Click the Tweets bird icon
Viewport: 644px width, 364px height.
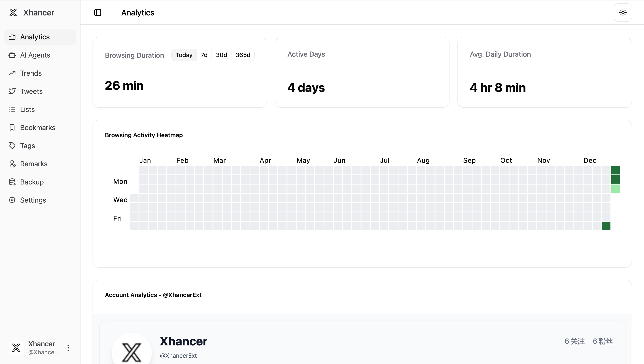pyautogui.click(x=12, y=91)
